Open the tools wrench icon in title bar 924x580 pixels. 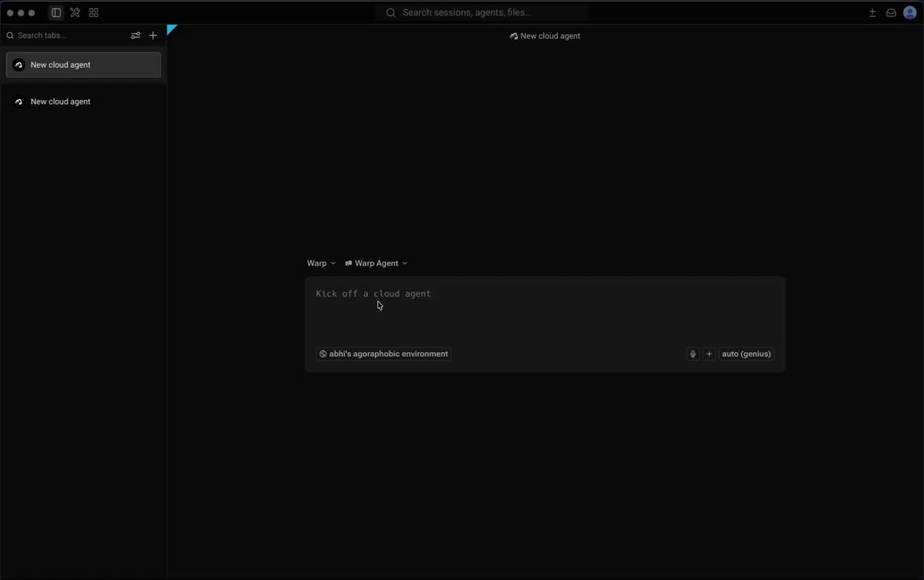coord(75,12)
